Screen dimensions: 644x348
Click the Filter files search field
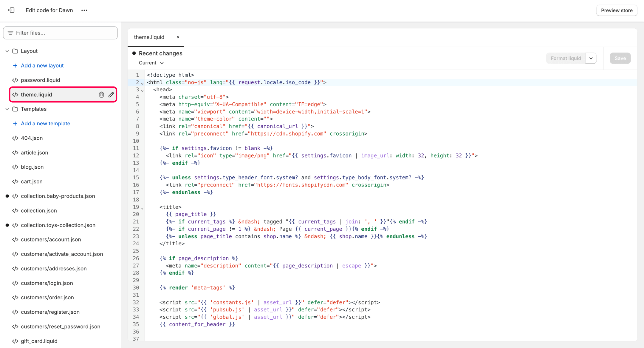(x=61, y=33)
